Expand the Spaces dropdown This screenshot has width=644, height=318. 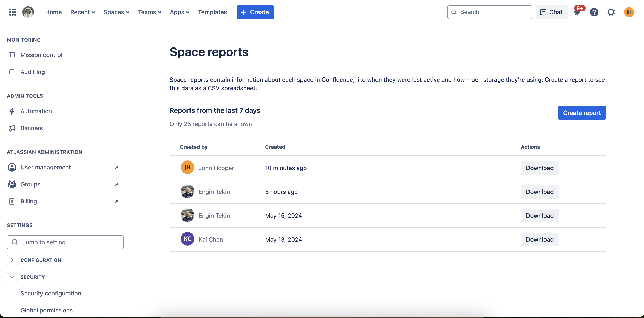pyautogui.click(x=116, y=12)
